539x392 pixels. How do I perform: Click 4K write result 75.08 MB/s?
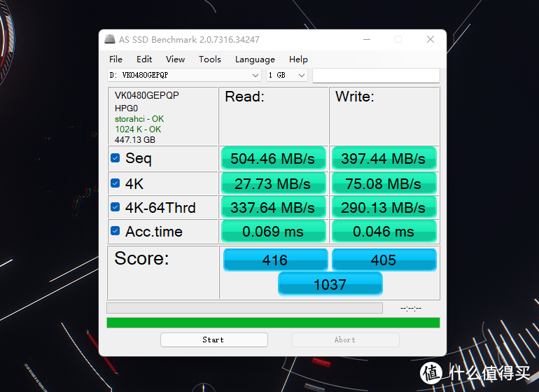(384, 183)
